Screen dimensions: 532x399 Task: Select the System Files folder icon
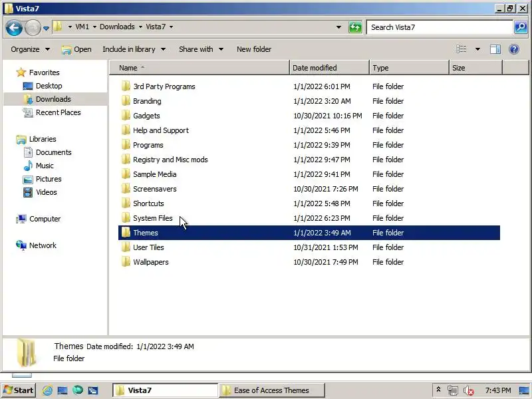point(126,217)
